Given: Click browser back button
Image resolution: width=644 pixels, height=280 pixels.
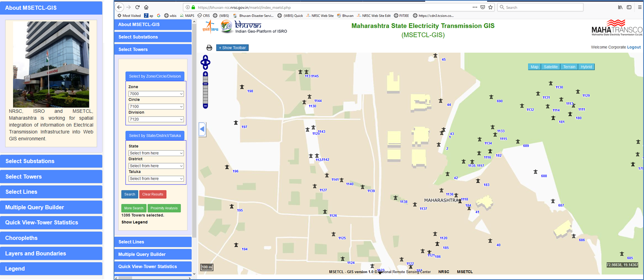Looking at the screenshot, I should pos(119,7).
